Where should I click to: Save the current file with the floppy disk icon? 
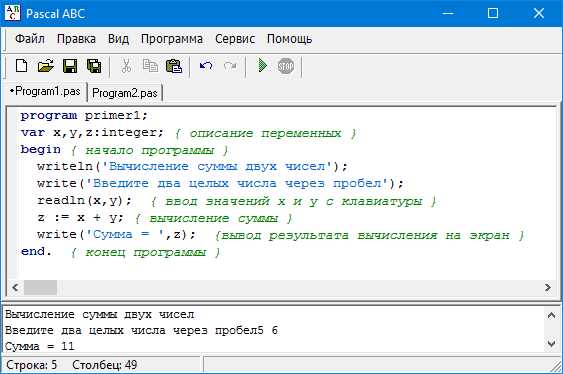coord(70,66)
